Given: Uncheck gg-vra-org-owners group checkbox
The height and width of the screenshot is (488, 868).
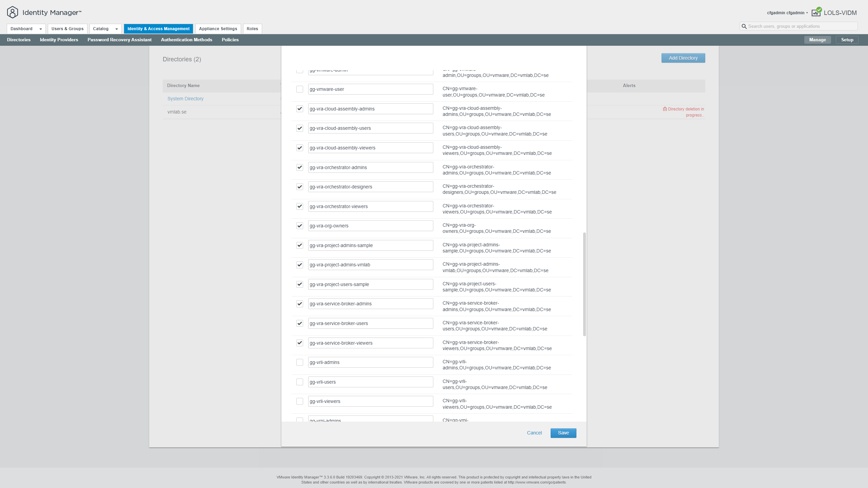Looking at the screenshot, I should 300,226.
